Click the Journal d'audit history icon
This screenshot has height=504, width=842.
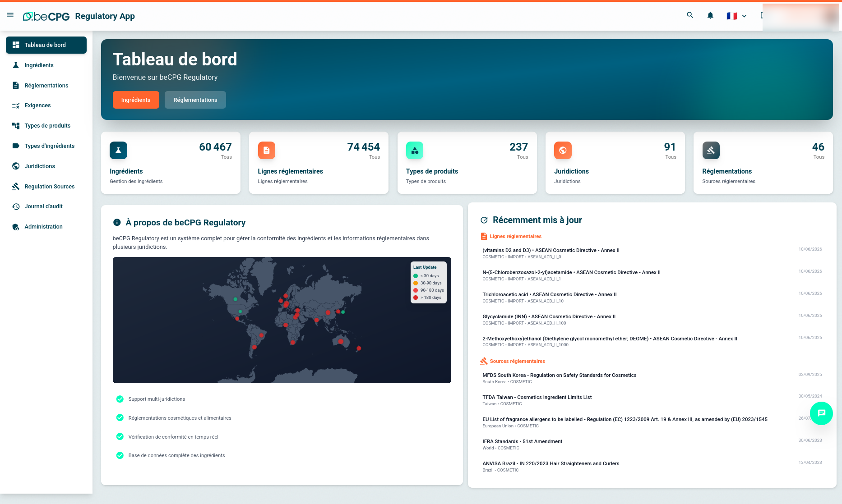point(16,206)
